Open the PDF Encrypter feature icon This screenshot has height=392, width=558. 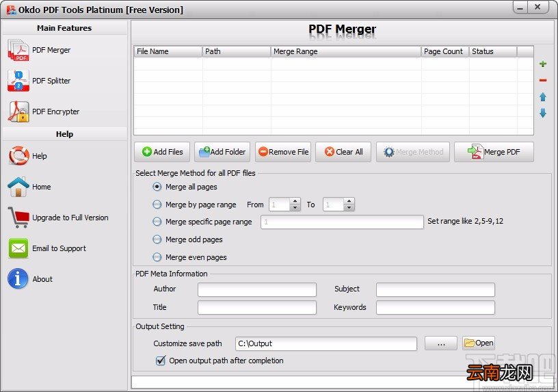(18, 112)
